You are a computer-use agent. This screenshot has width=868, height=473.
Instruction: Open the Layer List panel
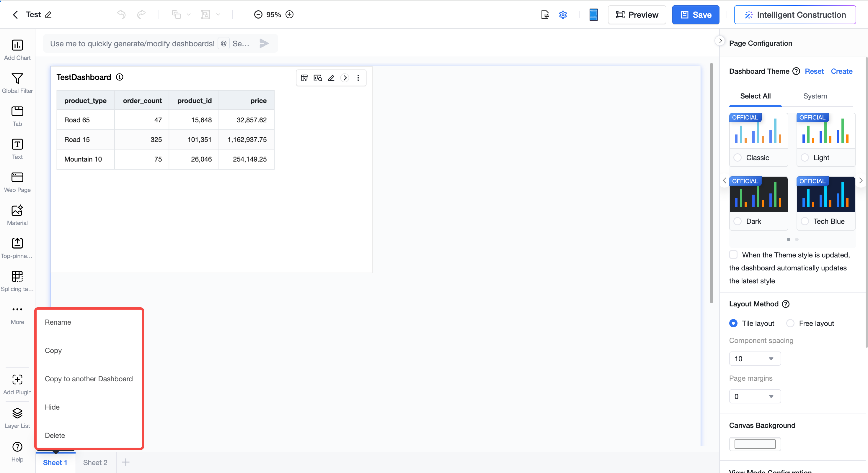pos(17,418)
